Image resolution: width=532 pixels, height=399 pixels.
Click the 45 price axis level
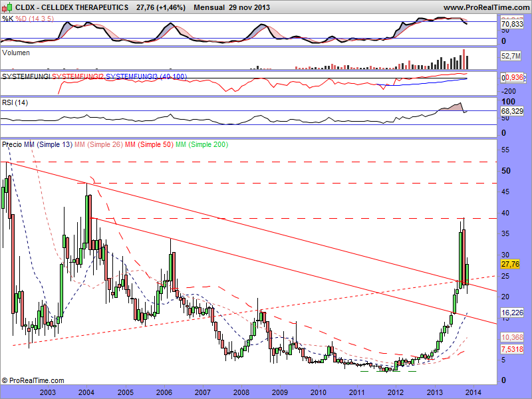point(505,192)
